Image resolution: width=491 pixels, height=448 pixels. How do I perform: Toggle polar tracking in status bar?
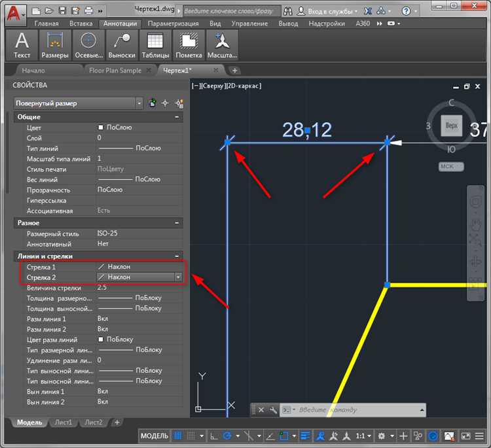pos(227,436)
